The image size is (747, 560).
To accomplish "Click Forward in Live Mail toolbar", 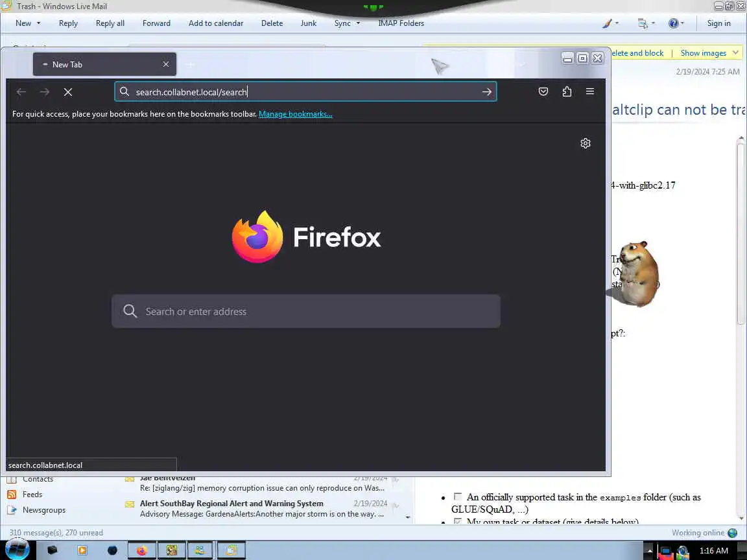I will [x=156, y=23].
